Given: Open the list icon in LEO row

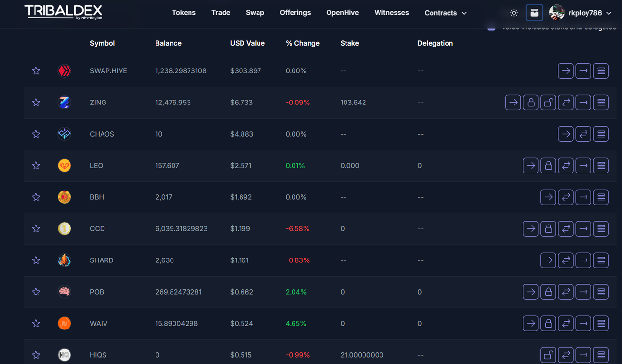Looking at the screenshot, I should coord(601,166).
